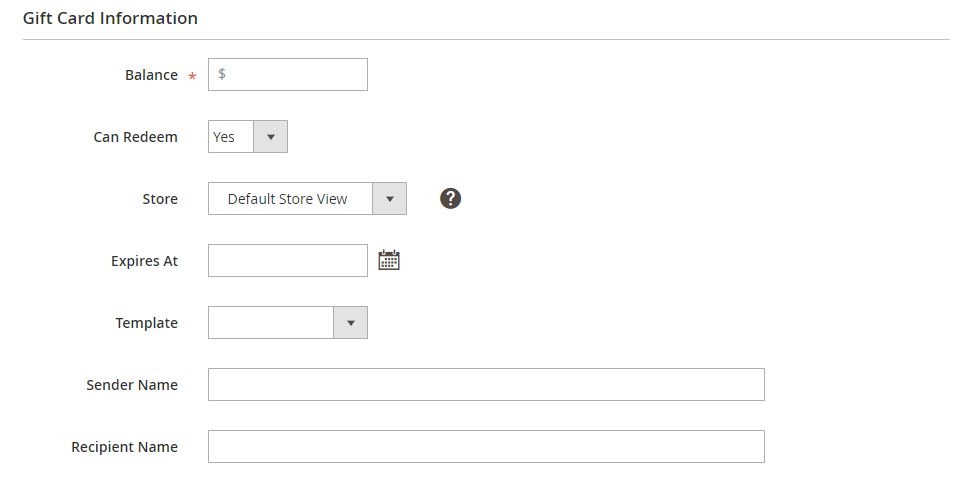Focus the Recipient Name text box

486,447
